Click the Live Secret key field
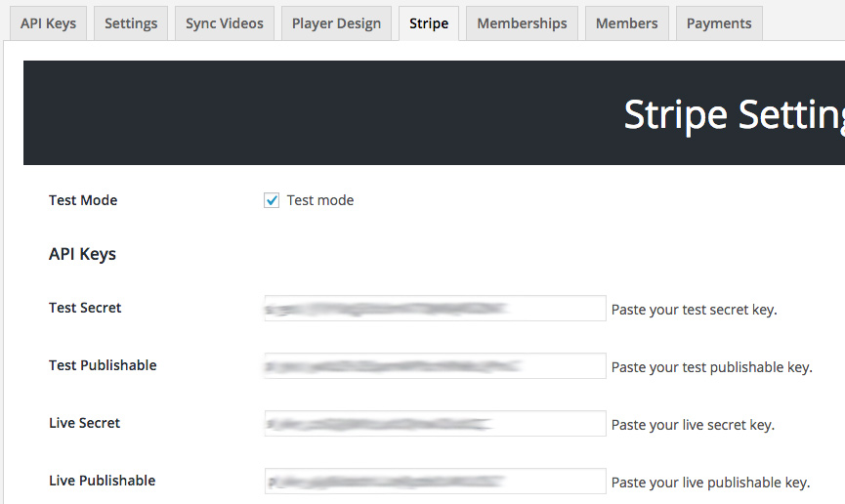Image resolution: width=845 pixels, height=504 pixels. 436,424
